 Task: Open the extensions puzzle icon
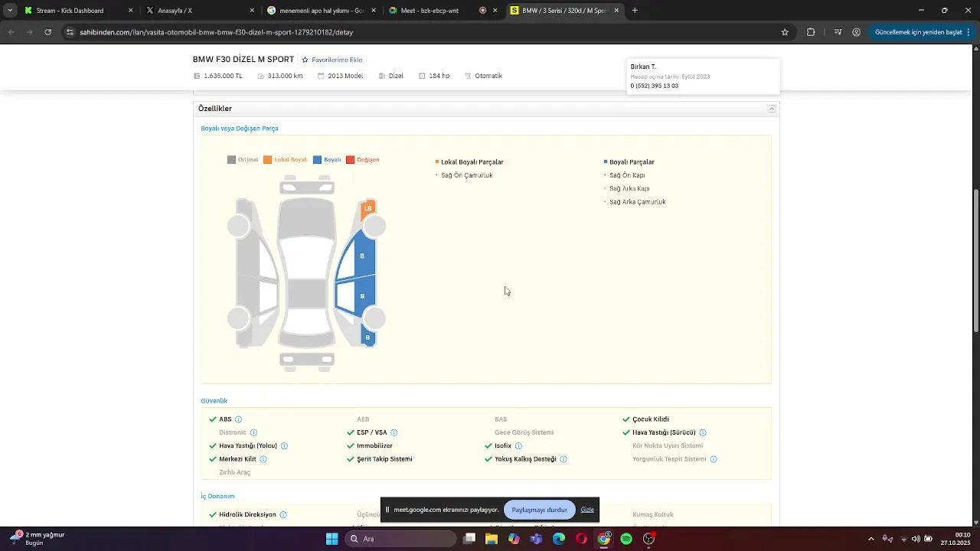(x=811, y=32)
